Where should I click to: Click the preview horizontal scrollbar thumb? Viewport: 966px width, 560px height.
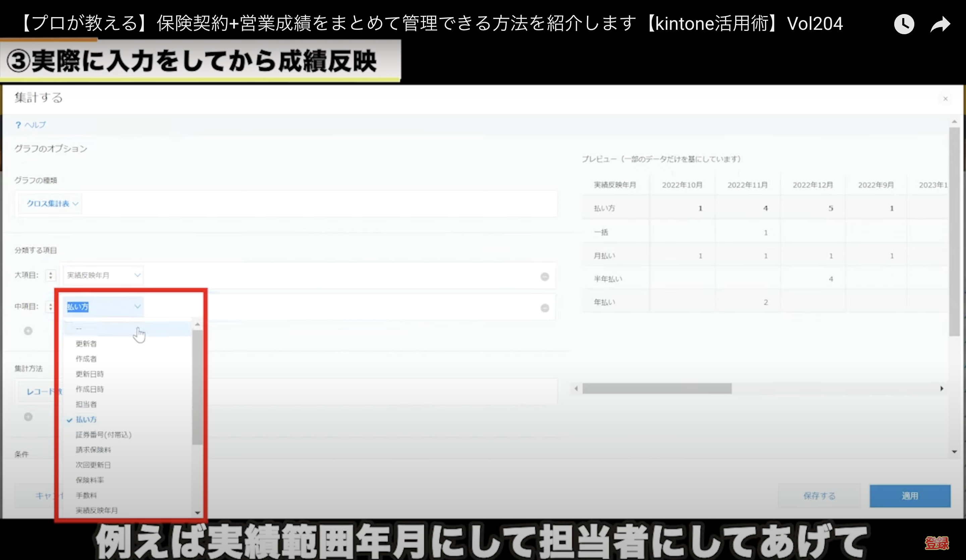pos(657,389)
